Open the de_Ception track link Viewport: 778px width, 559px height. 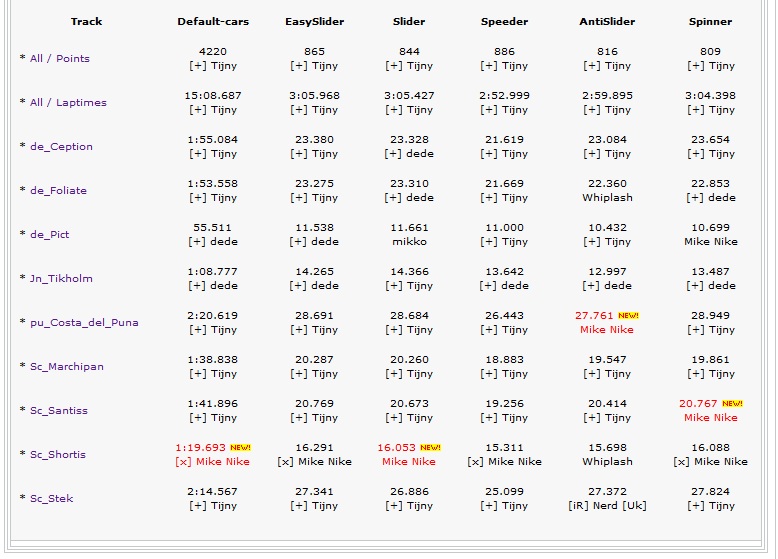(x=61, y=147)
